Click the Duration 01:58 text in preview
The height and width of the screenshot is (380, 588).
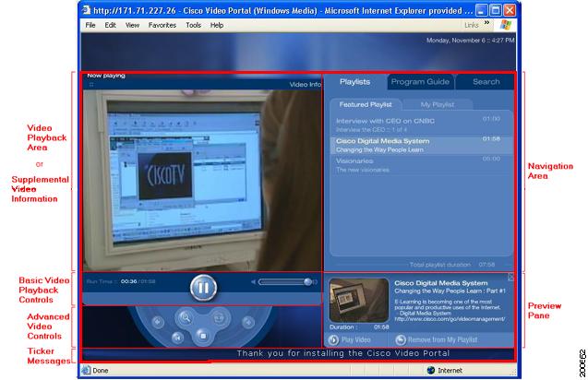click(359, 327)
